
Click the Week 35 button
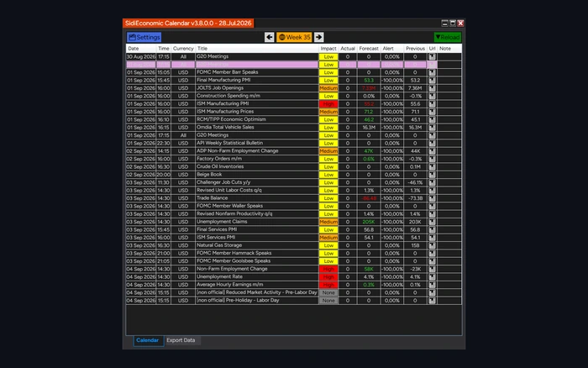tap(294, 37)
